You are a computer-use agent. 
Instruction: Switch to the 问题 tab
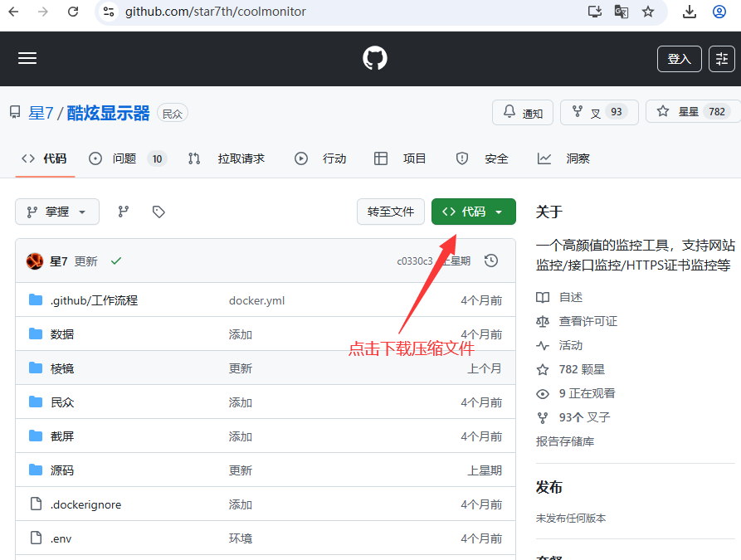(128, 158)
